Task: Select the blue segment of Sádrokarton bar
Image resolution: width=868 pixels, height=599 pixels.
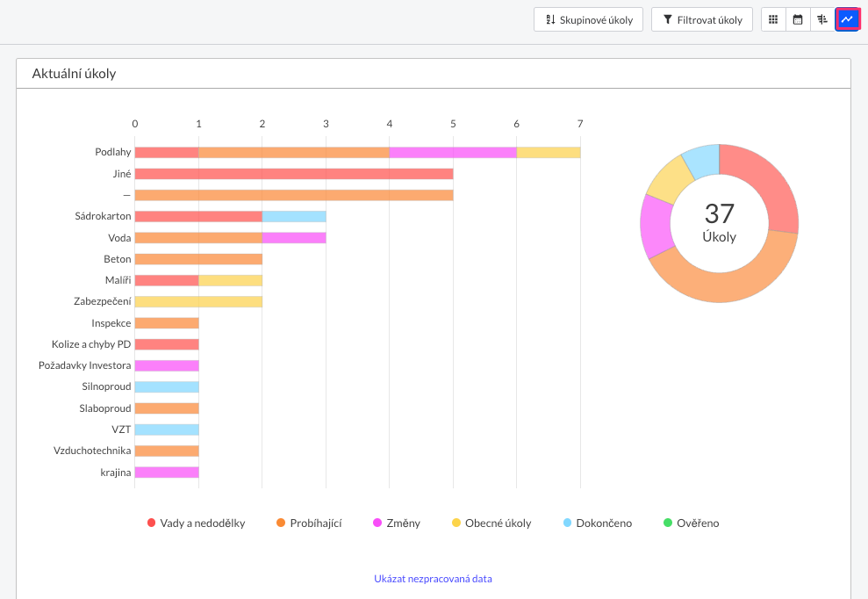Action: click(294, 216)
